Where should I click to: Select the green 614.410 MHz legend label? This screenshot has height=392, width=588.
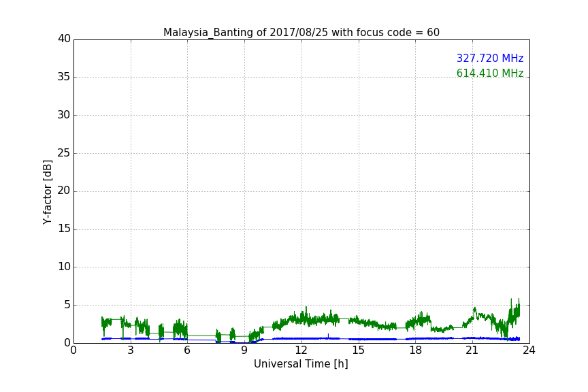tap(490, 73)
